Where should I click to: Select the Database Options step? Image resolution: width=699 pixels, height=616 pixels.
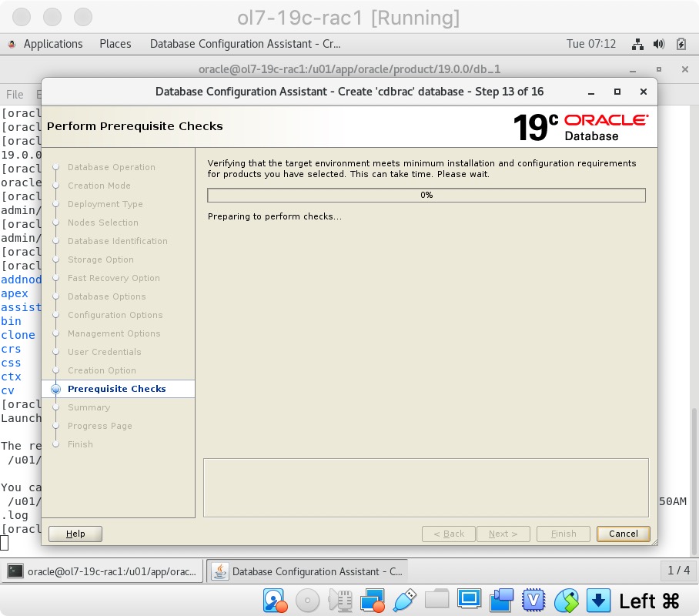click(x=106, y=296)
